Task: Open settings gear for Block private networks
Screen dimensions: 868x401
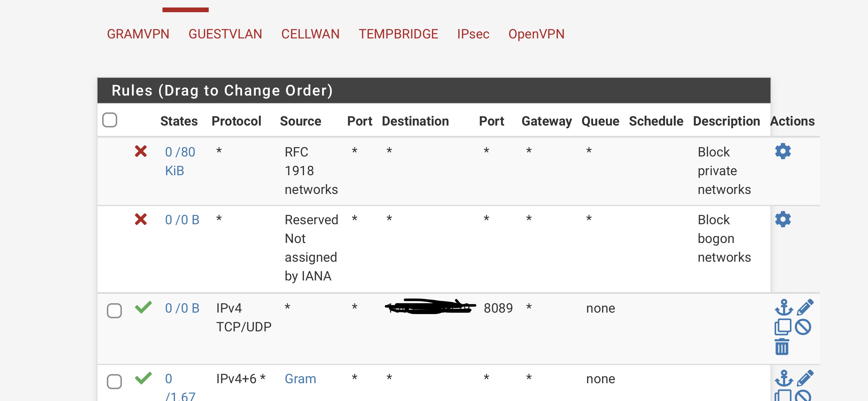Action: point(782,151)
